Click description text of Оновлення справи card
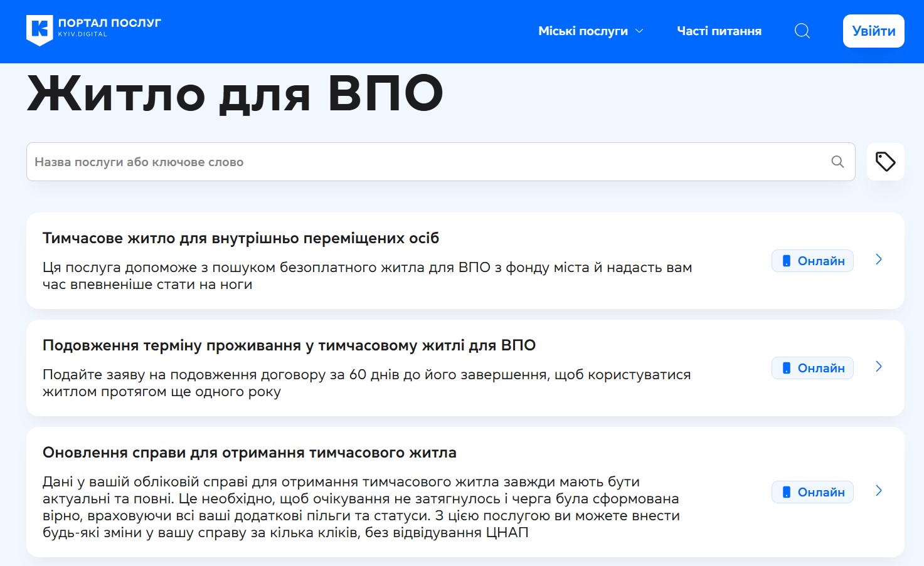The height and width of the screenshot is (566, 924). tap(361, 507)
